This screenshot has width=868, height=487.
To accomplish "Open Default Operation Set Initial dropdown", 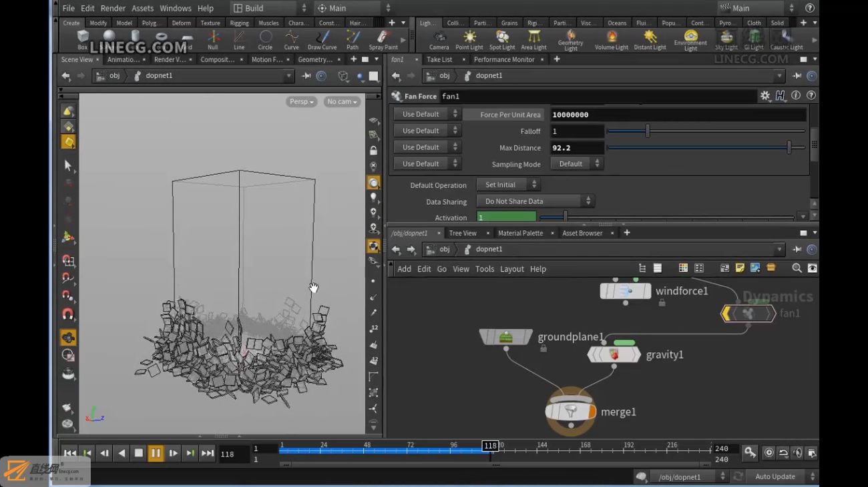I will (x=508, y=184).
